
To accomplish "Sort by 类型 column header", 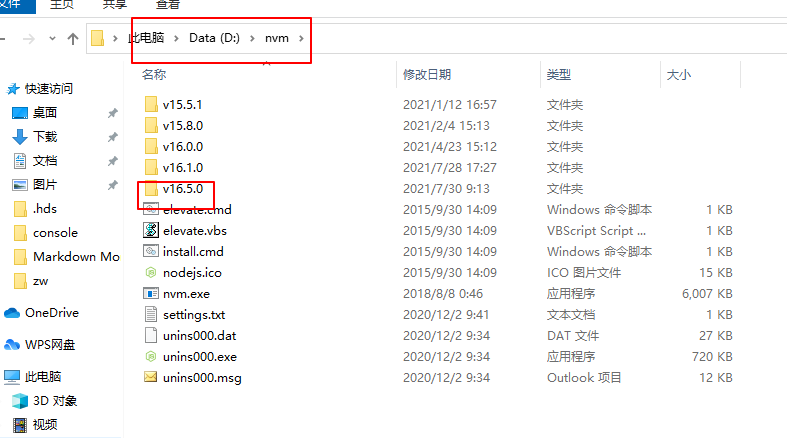I will point(559,74).
